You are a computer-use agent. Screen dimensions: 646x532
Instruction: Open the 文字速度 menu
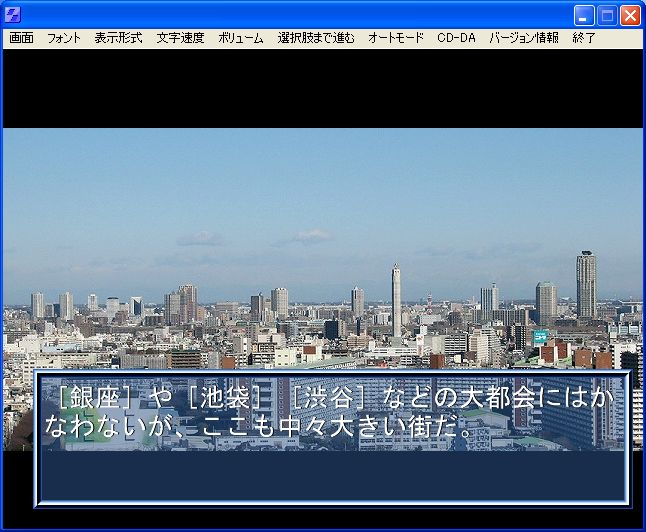pyautogui.click(x=180, y=38)
